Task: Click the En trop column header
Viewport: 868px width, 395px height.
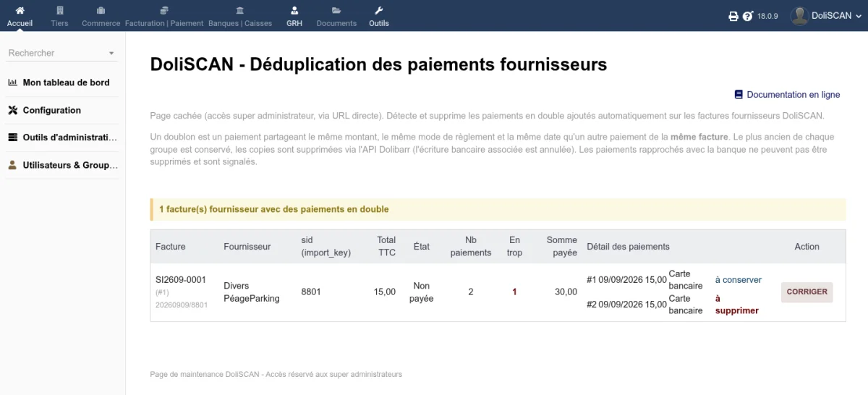Action: tap(514, 247)
